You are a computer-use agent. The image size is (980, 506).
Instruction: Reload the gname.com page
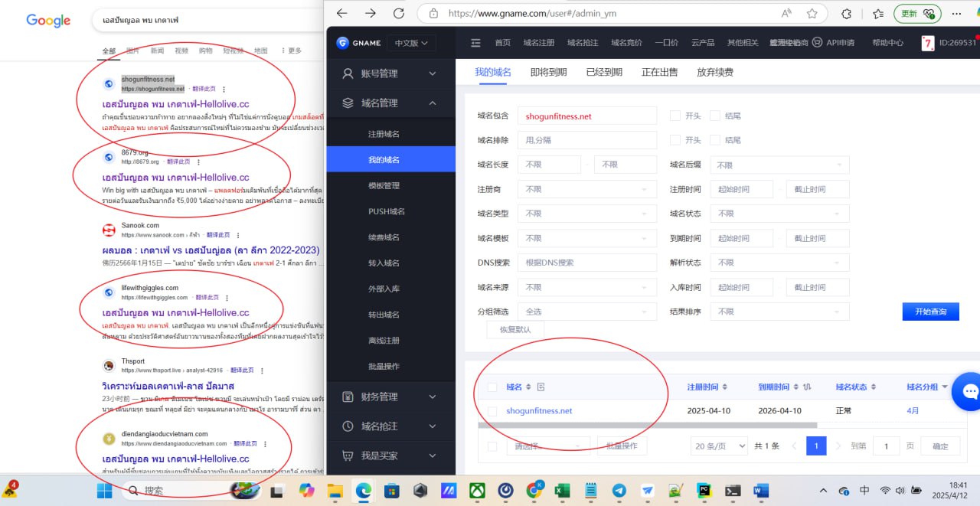tap(398, 14)
